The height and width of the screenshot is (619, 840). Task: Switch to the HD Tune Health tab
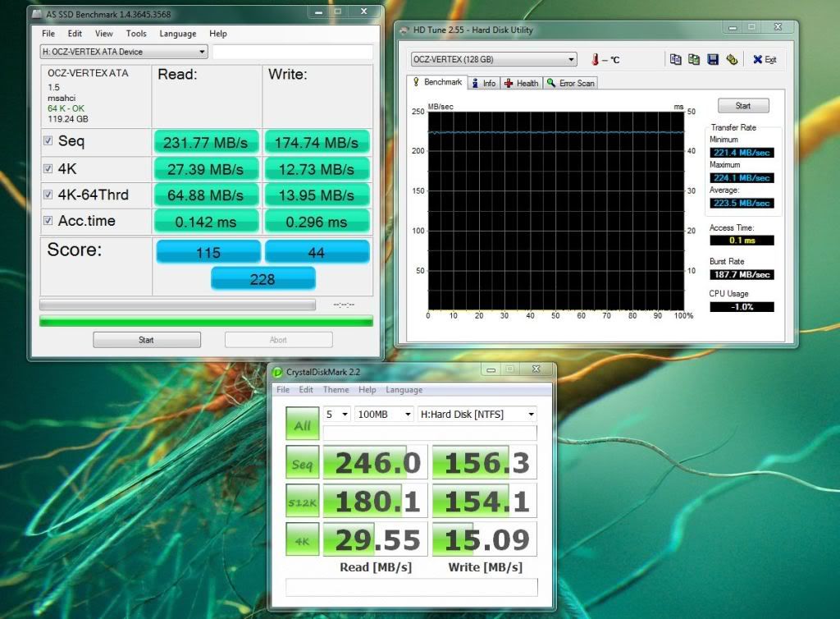(521, 83)
